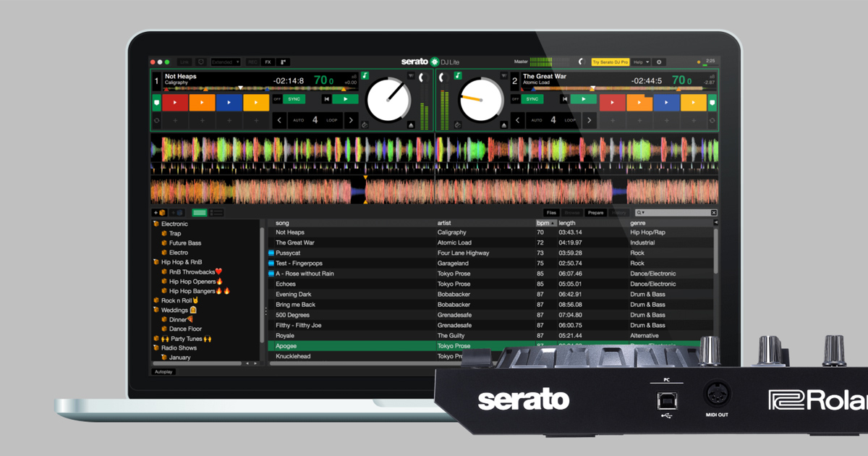Click the Autoplay button
This screenshot has width=868, height=456.
click(164, 372)
